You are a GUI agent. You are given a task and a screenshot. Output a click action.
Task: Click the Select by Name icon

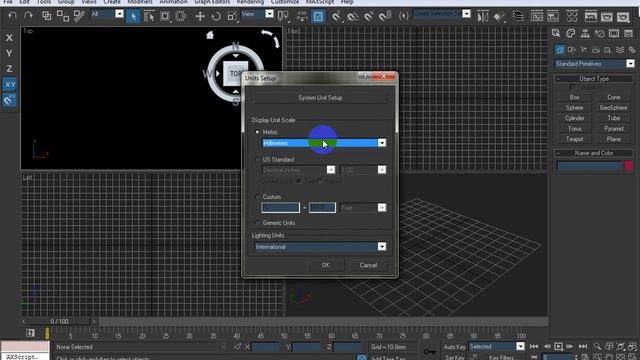coord(149,16)
